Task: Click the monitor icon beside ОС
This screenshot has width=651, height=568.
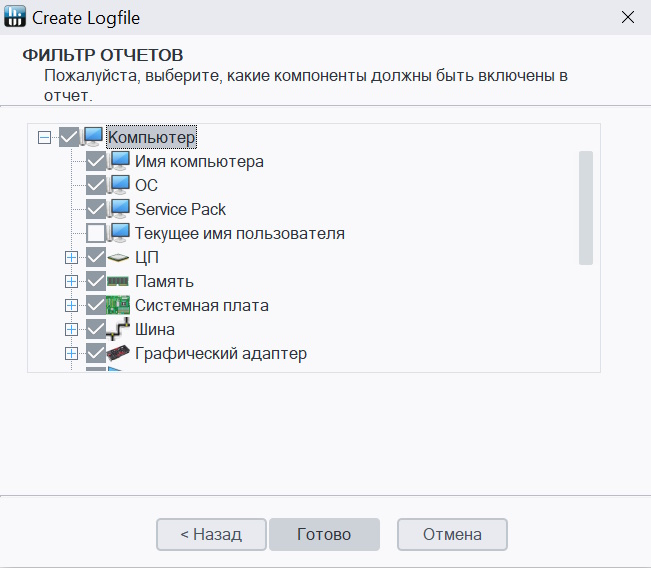Action: coord(120,185)
